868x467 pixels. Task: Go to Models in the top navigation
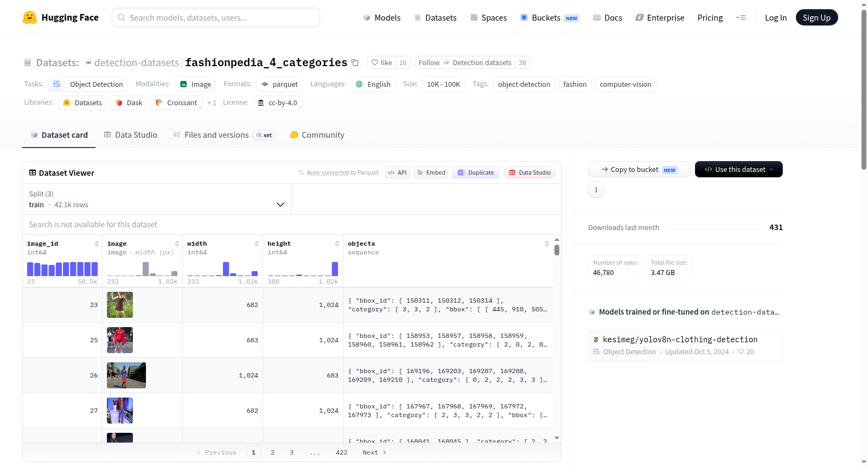point(382,17)
